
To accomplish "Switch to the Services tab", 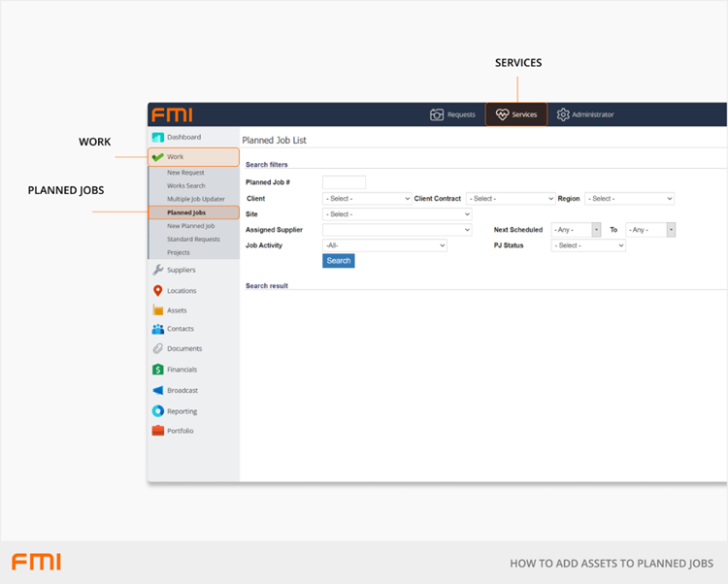I will (516, 114).
